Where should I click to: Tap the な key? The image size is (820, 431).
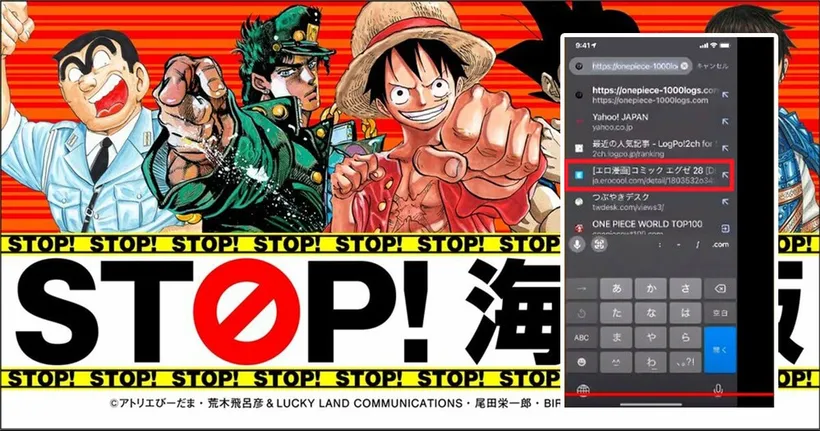[x=651, y=313]
